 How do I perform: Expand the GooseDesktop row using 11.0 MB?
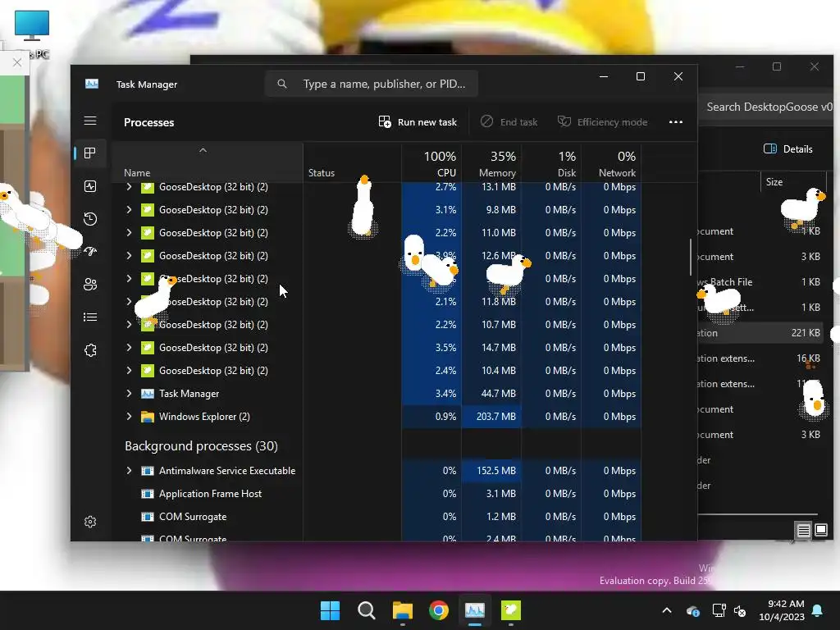[129, 233]
